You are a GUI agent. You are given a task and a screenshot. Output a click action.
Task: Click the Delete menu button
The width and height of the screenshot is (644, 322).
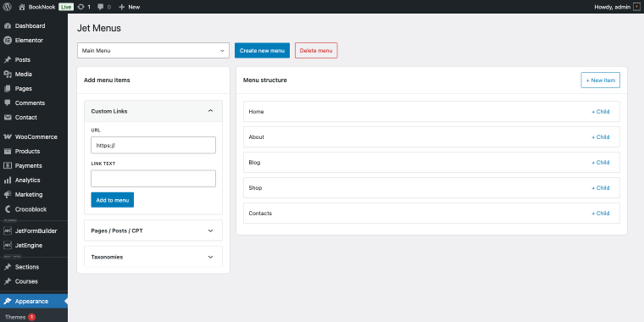point(316,51)
